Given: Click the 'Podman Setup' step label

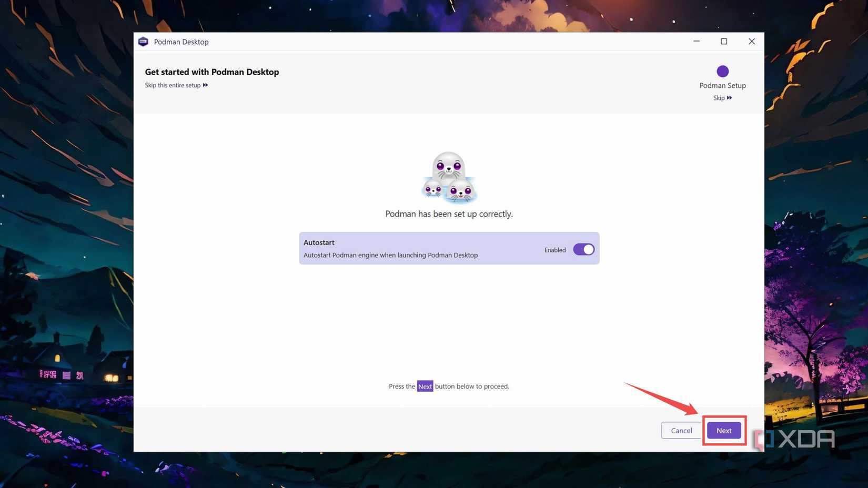Looking at the screenshot, I should [722, 85].
